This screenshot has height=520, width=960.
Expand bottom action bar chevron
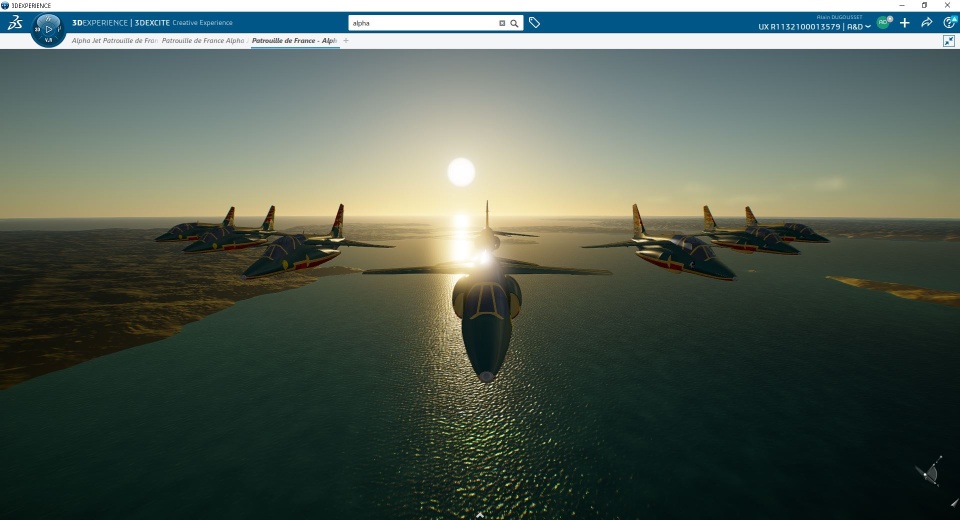(x=480, y=515)
